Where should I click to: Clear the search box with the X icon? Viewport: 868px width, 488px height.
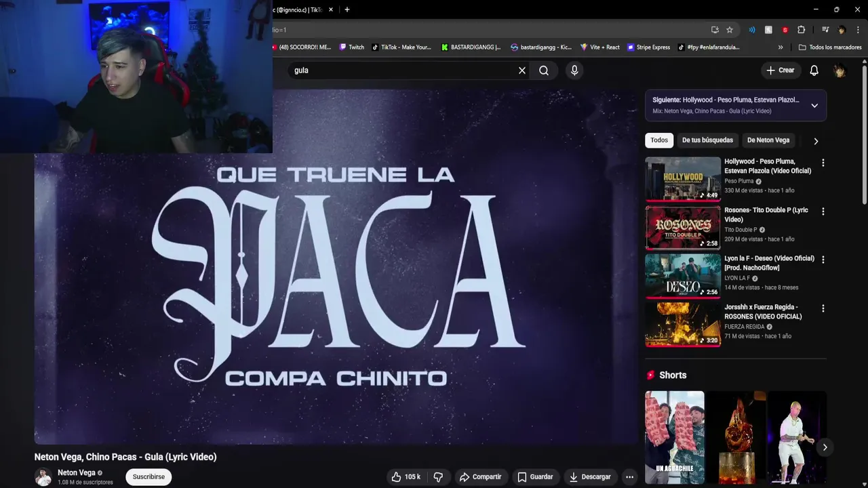coord(522,70)
